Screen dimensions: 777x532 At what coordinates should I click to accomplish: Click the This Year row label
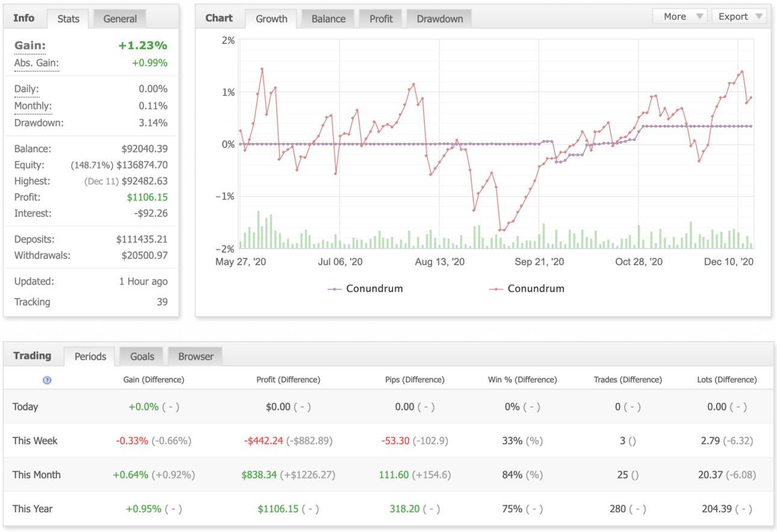coord(33,509)
